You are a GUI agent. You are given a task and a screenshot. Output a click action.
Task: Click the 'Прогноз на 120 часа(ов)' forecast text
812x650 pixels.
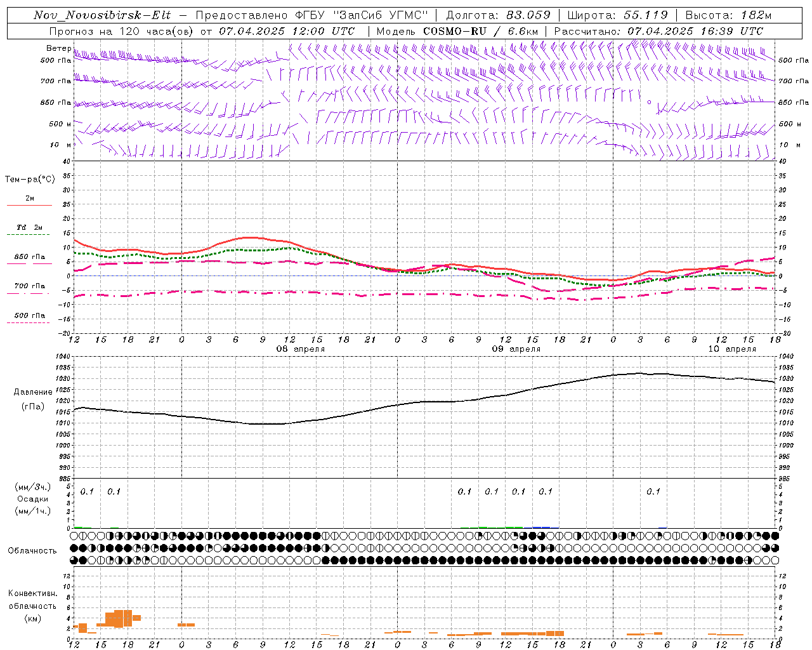[x=121, y=31]
